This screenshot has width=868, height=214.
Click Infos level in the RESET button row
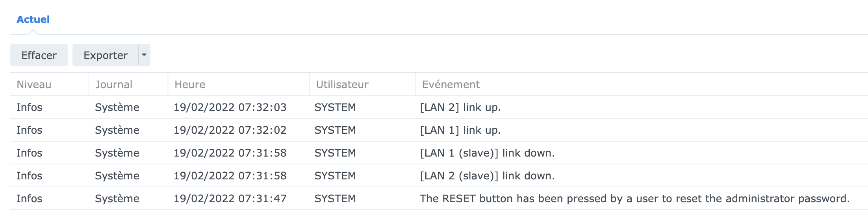point(30,199)
